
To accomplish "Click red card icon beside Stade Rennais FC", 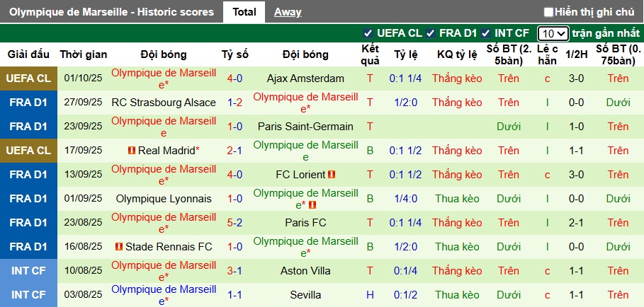I will coord(118,247).
